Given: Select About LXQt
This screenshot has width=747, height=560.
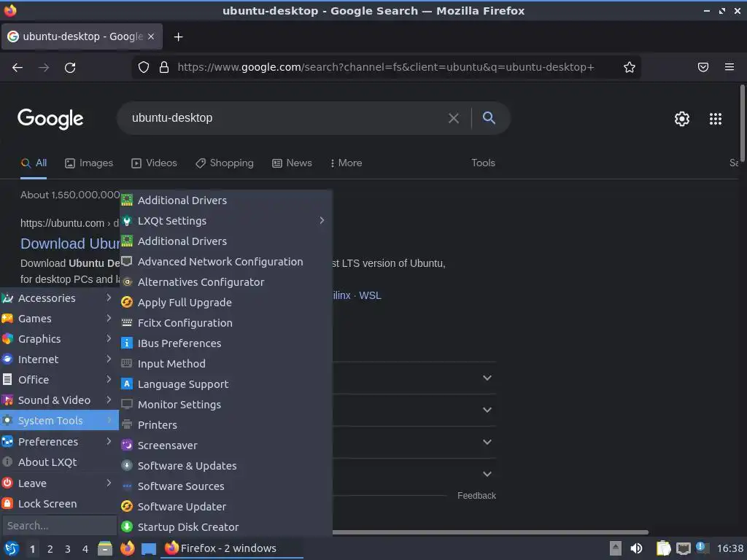Looking at the screenshot, I should tap(59, 462).
